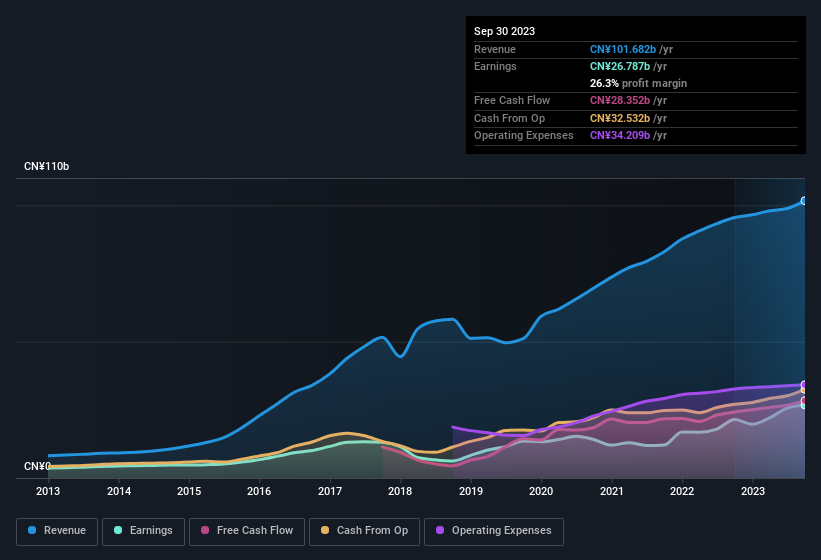Click the CN¥32.532b cash from op value
This screenshot has width=821, height=560.
click(620, 118)
